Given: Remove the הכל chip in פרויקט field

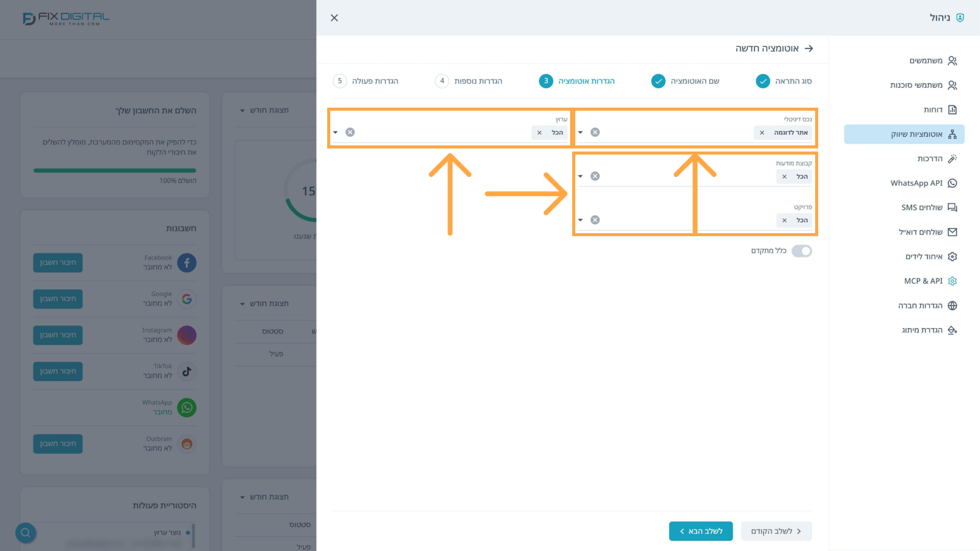Looking at the screenshot, I should 785,220.
